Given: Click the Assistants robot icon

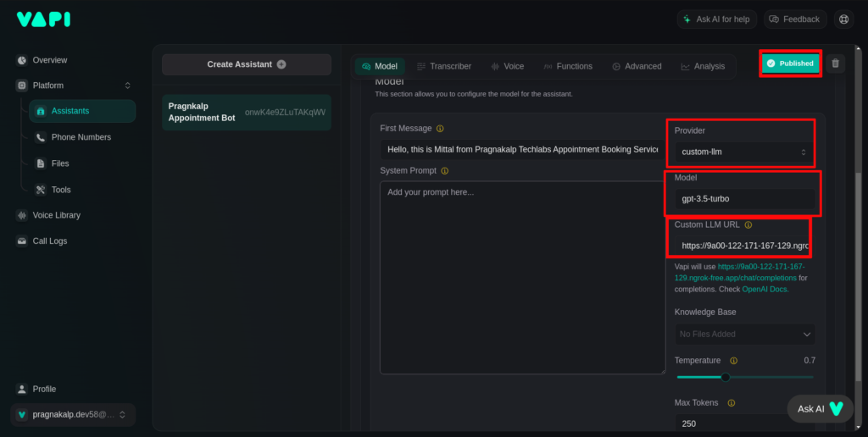Looking at the screenshot, I should click(41, 111).
